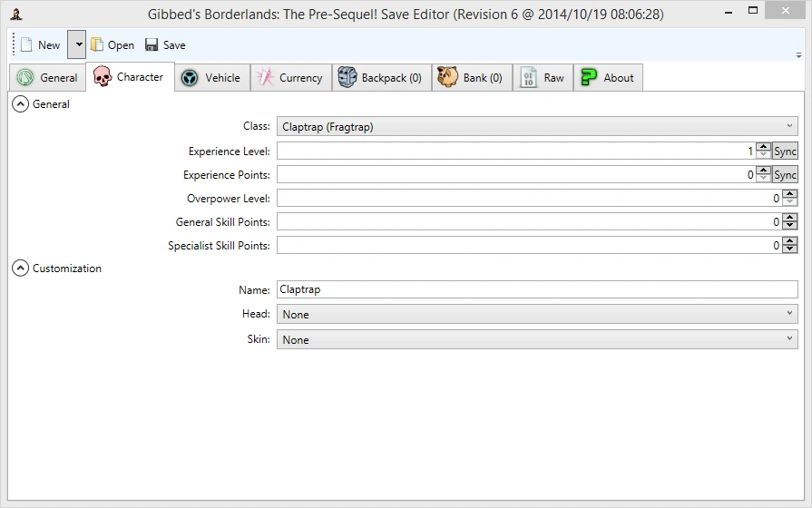Increase Overpower Level with up arrow
Image resolution: width=812 pixels, height=508 pixels.
789,193
